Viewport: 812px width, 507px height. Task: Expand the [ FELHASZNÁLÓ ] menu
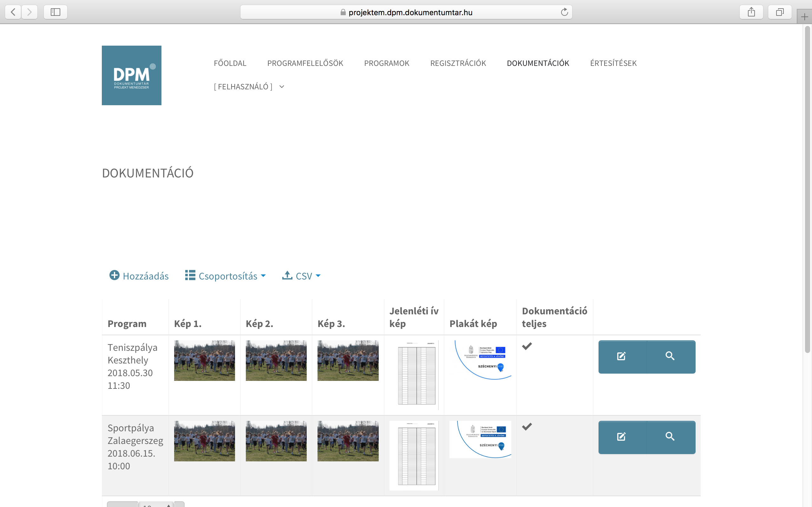click(x=249, y=87)
